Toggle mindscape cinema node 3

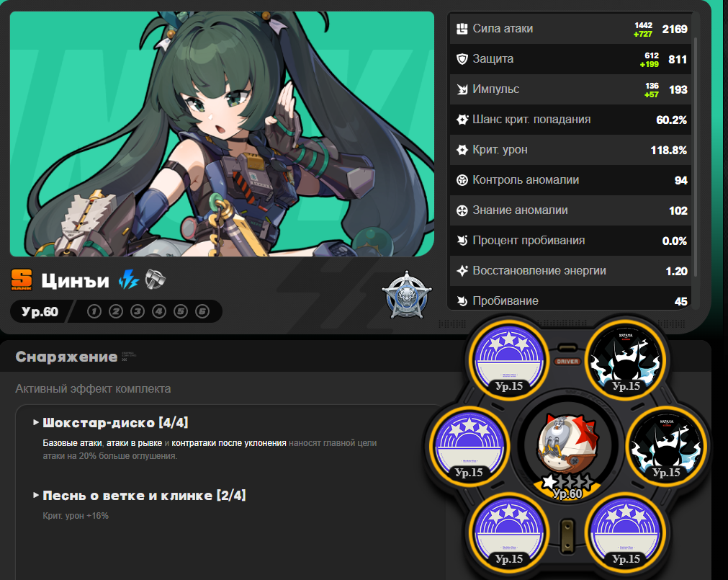[138, 311]
